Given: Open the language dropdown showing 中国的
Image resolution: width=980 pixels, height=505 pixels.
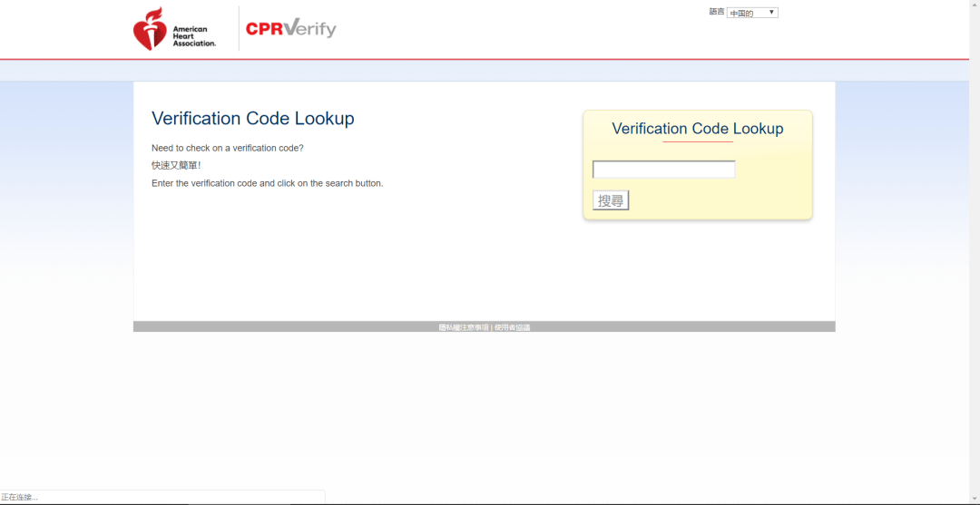Looking at the screenshot, I should pos(752,13).
